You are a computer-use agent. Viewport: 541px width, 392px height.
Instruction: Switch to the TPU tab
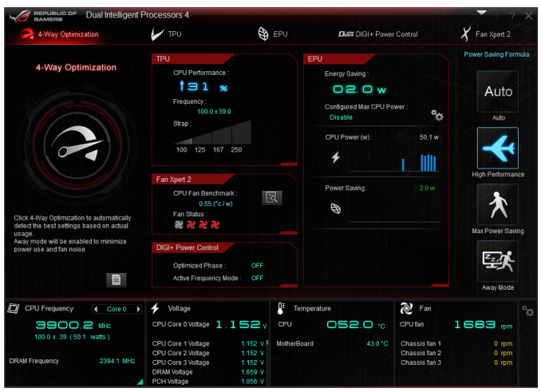[x=166, y=34]
